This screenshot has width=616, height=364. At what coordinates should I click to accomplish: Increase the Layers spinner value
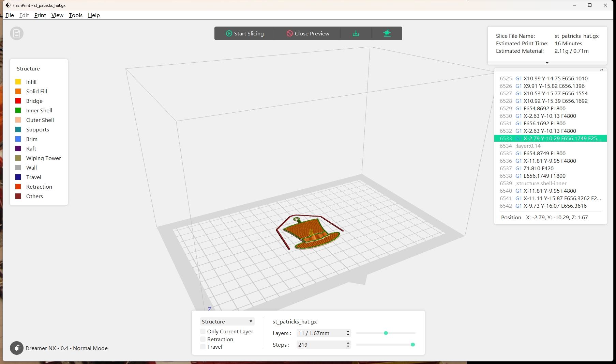pos(348,331)
